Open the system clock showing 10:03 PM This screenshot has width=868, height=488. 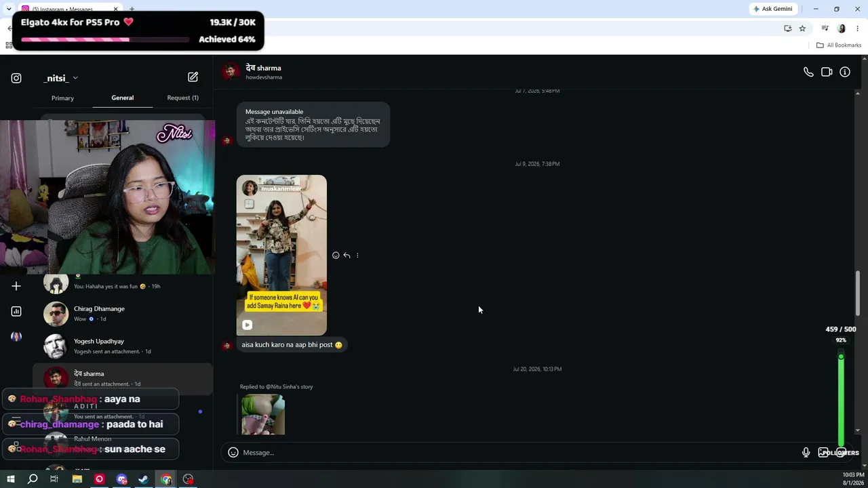pyautogui.click(x=853, y=479)
